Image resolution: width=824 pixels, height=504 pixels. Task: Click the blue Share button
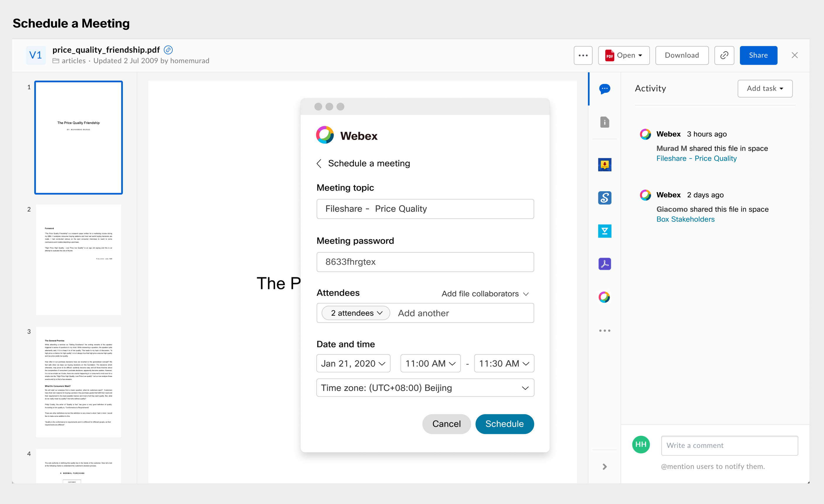pos(758,55)
